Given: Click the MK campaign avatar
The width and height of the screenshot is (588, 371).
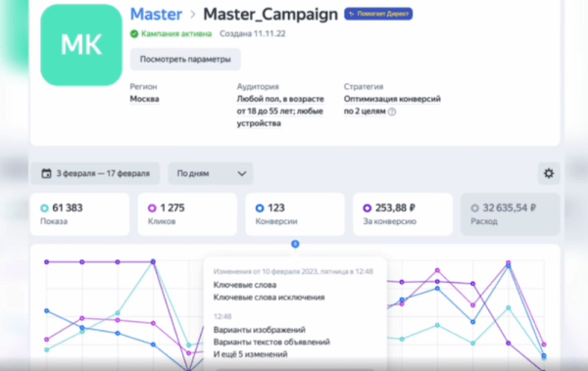Looking at the screenshot, I should coord(81,45).
